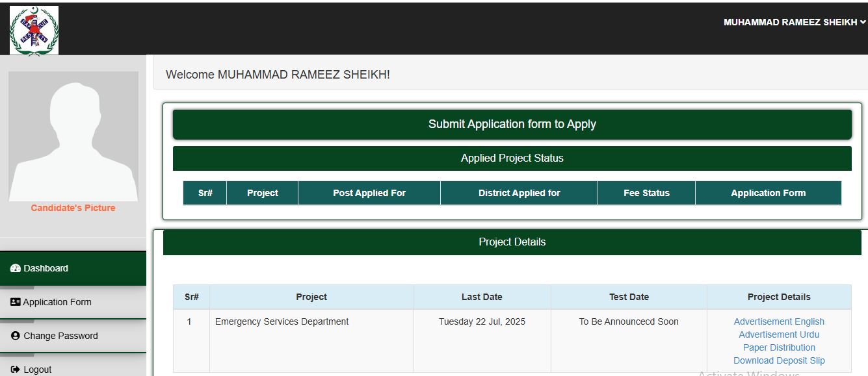Open the Paper Distribution link
The height and width of the screenshot is (376, 868).
pyautogui.click(x=779, y=347)
